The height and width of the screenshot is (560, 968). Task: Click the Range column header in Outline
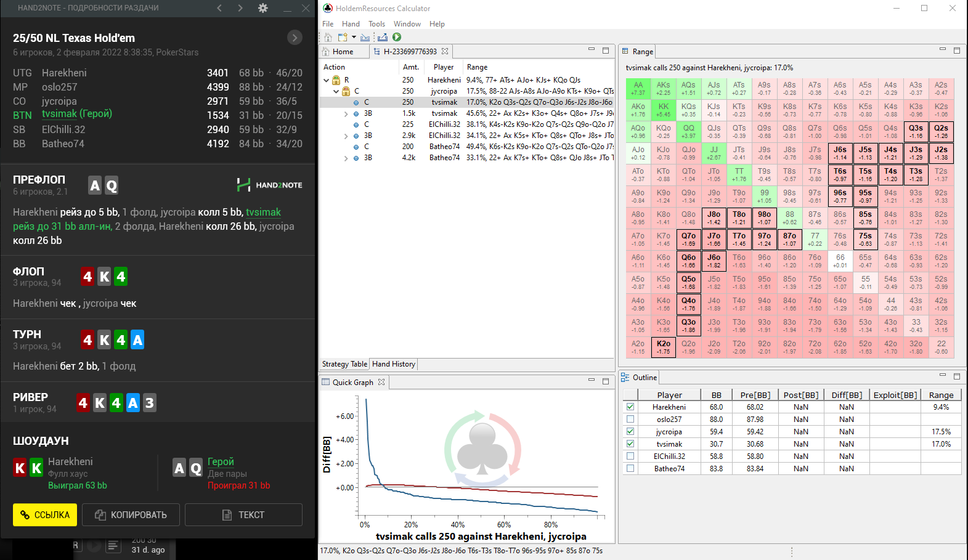click(x=941, y=395)
